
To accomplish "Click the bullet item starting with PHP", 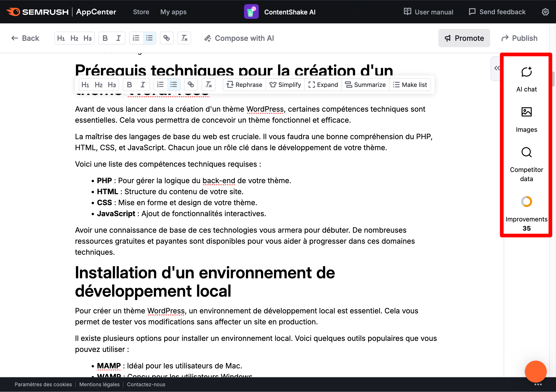I will click(194, 180).
